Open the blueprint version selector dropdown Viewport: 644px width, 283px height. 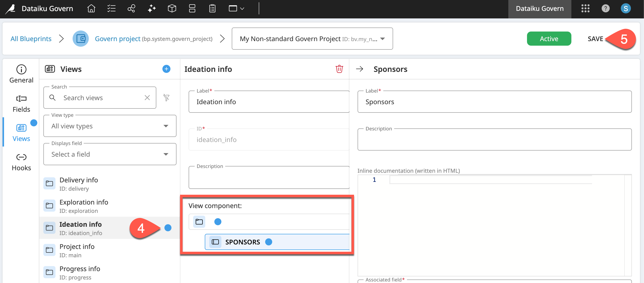tap(312, 39)
